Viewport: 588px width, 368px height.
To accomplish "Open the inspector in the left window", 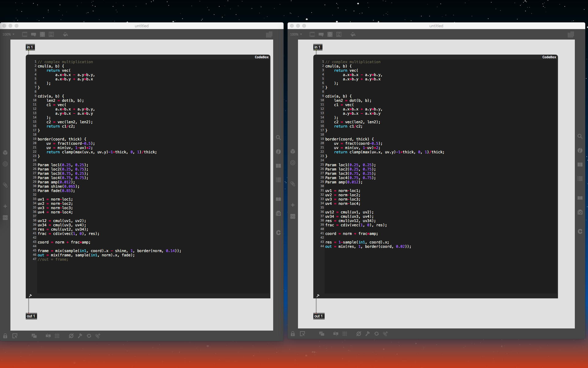I will 278,152.
